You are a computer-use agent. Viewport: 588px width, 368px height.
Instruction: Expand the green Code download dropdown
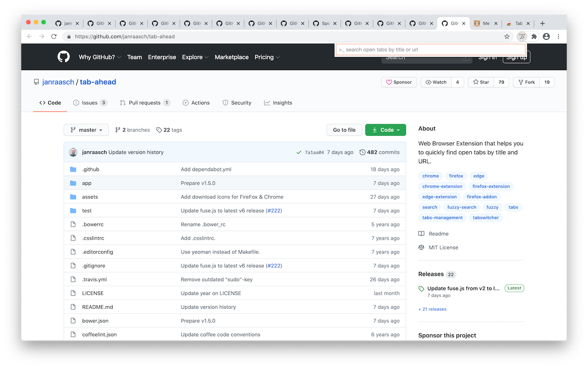click(385, 130)
